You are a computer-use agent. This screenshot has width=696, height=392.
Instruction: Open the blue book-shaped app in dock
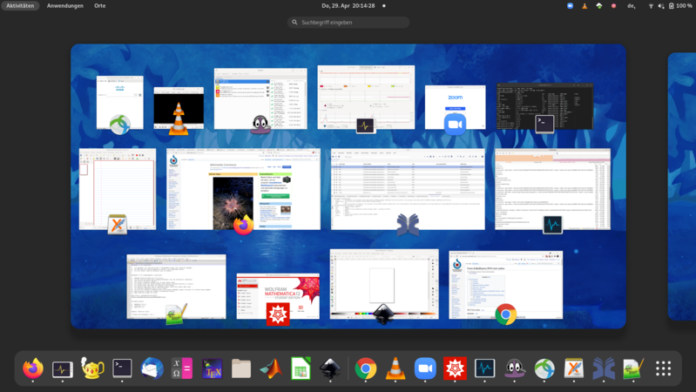click(x=604, y=368)
